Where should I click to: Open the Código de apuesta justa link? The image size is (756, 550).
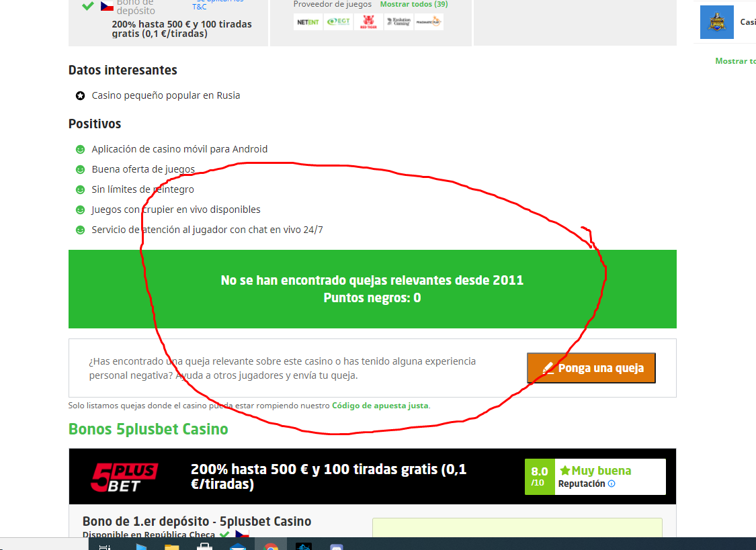(380, 406)
